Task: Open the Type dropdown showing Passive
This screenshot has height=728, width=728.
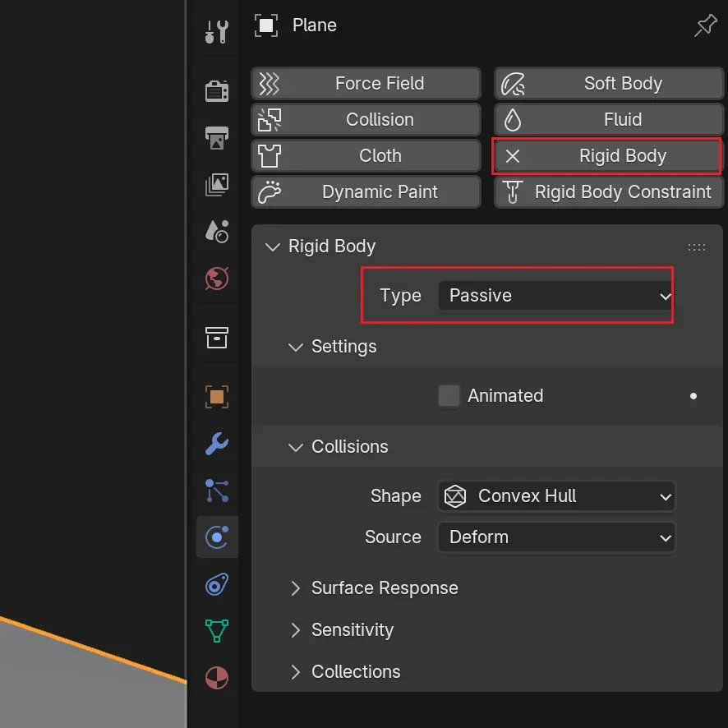Action: click(556, 295)
